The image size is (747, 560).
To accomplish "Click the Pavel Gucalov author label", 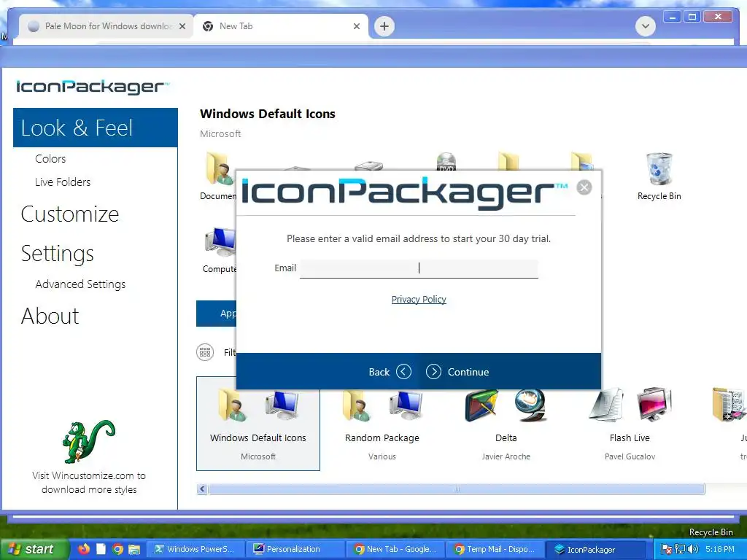I will point(630,456).
